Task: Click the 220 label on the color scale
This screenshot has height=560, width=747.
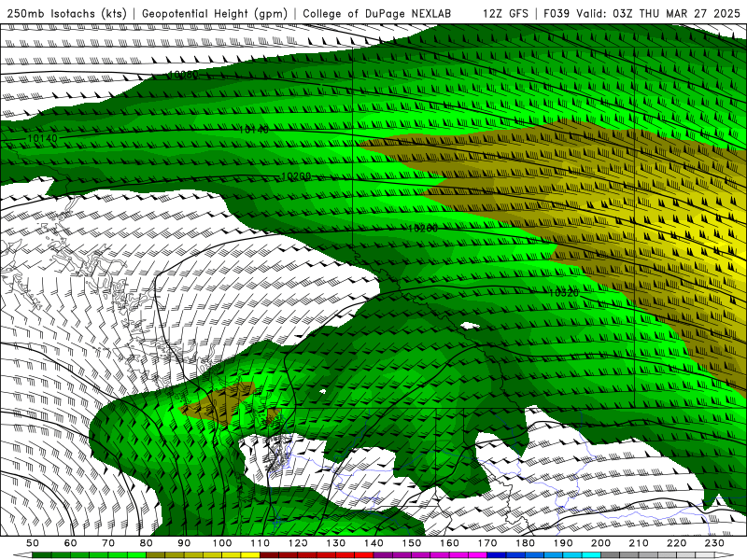Action: pyautogui.click(x=676, y=543)
